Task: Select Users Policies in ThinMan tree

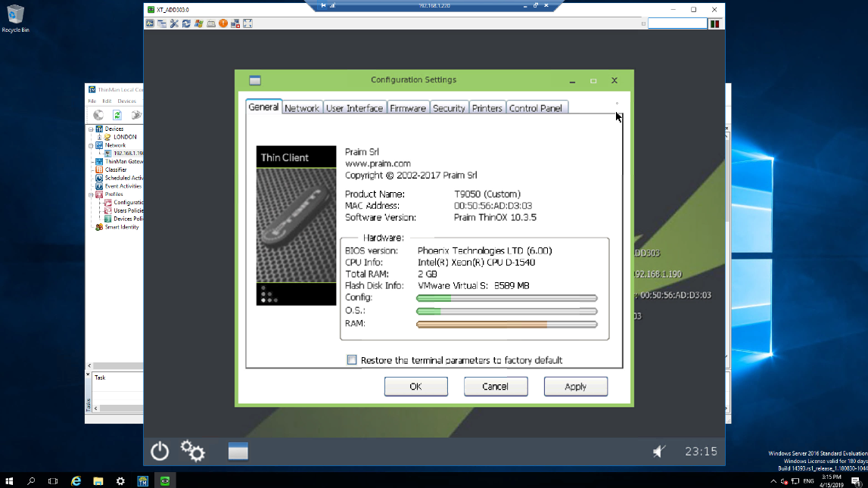Action: pyautogui.click(x=129, y=211)
